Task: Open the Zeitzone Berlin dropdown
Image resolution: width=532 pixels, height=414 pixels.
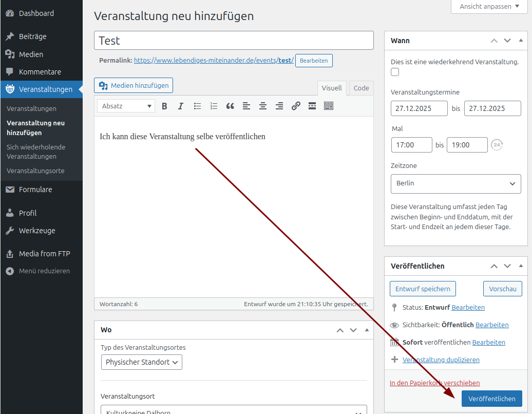Action: tap(455, 184)
